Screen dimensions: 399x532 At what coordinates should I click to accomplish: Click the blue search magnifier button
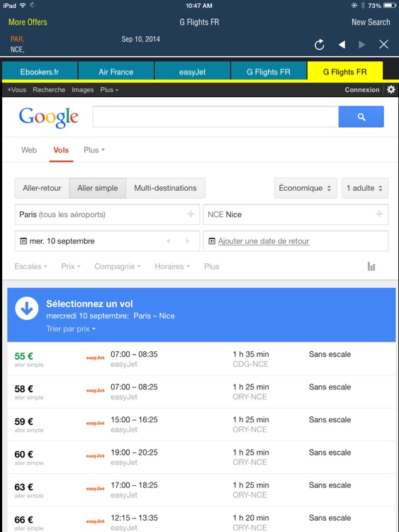[x=361, y=117]
